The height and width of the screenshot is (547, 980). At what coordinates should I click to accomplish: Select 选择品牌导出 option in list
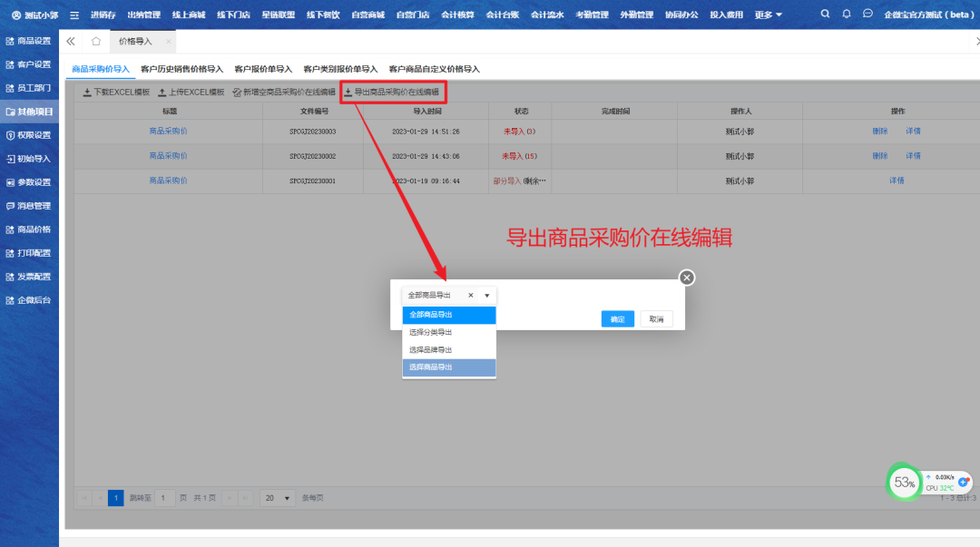(x=430, y=349)
